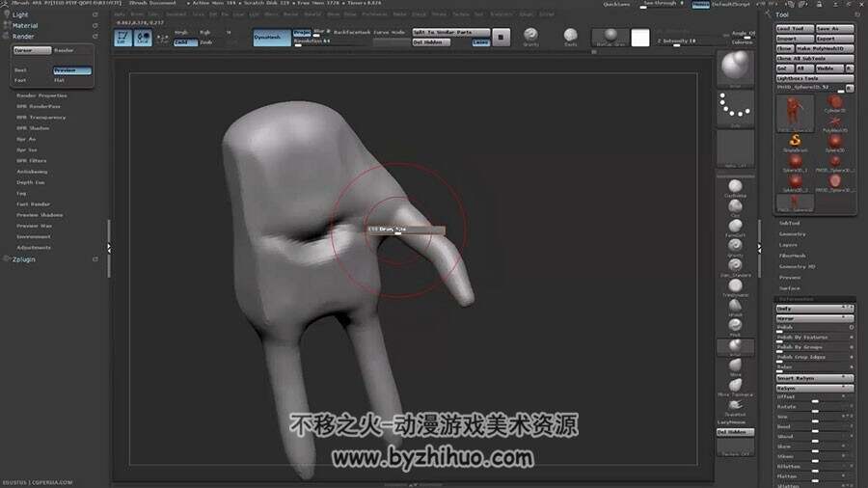Expand the Light palette
868x488 pixels.
point(20,14)
